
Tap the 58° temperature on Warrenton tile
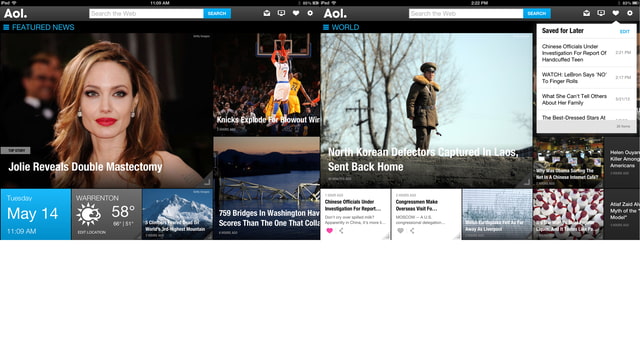click(123, 211)
